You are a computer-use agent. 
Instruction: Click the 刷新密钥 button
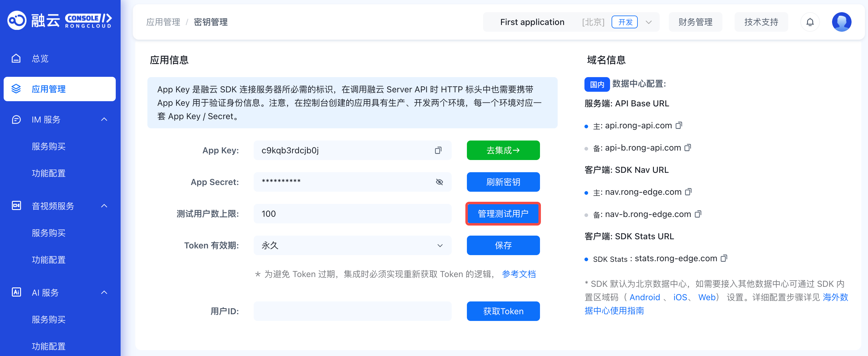point(503,182)
